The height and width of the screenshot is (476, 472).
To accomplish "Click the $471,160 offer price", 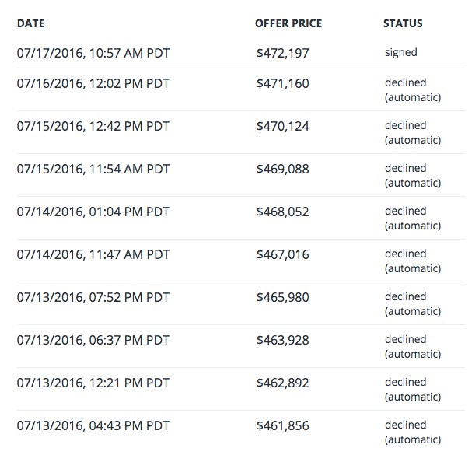I will tap(281, 82).
